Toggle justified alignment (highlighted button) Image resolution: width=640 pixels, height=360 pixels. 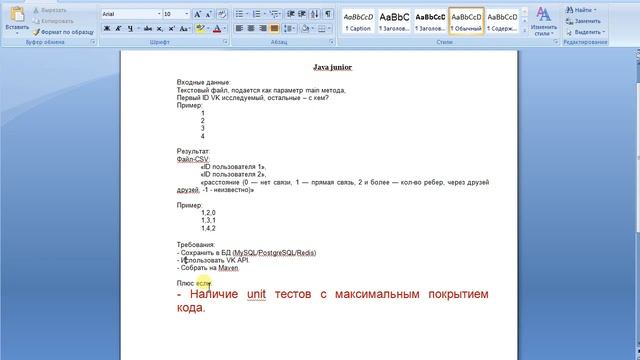click(x=274, y=29)
